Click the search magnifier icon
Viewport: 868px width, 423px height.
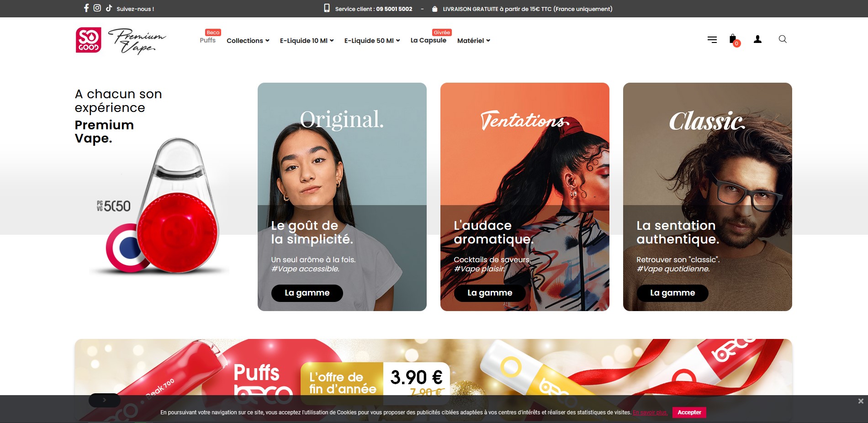click(783, 39)
